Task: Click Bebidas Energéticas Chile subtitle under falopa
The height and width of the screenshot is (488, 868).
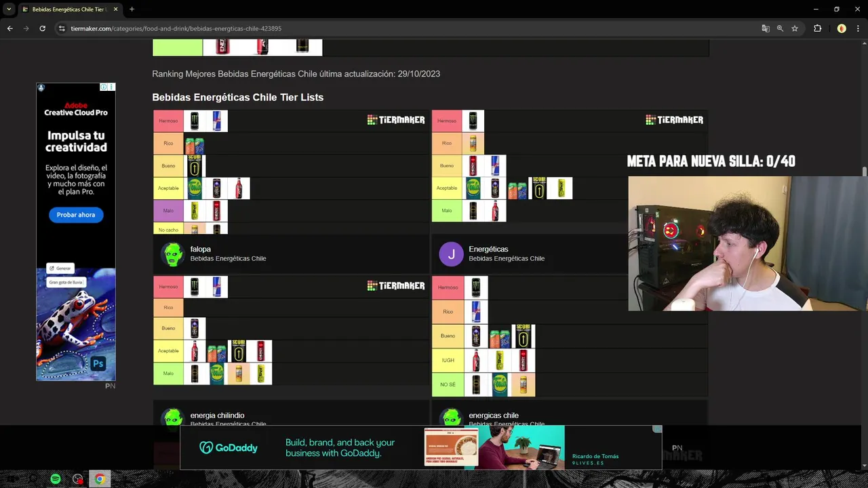Action: [228, 258]
